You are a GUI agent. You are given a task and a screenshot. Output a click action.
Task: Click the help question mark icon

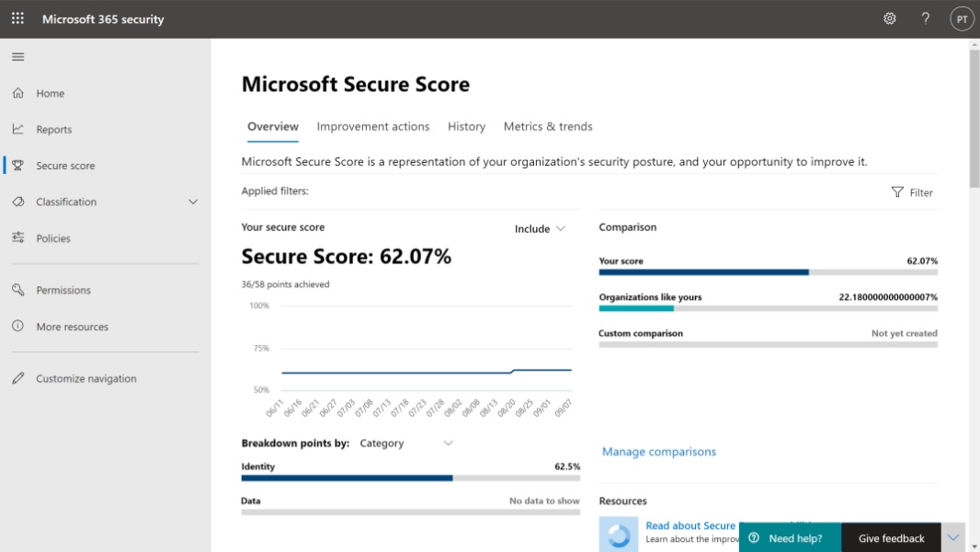926,18
